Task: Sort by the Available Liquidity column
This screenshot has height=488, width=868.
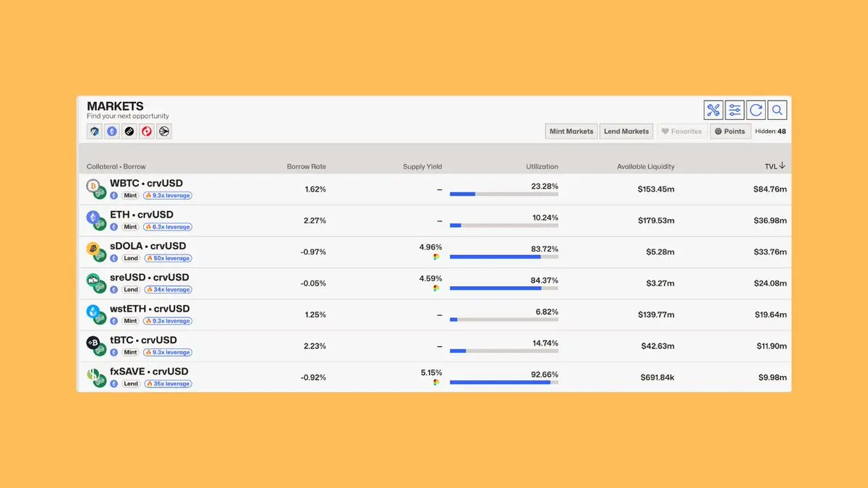Action: click(x=645, y=167)
